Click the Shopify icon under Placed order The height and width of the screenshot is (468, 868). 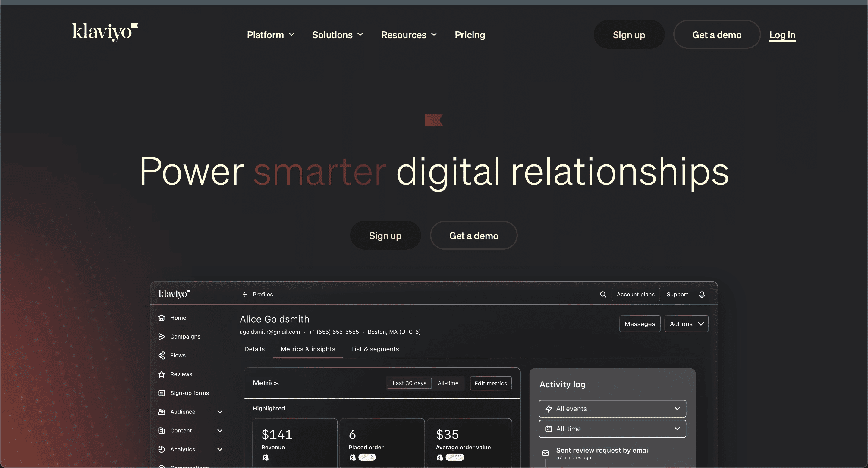(x=352, y=457)
